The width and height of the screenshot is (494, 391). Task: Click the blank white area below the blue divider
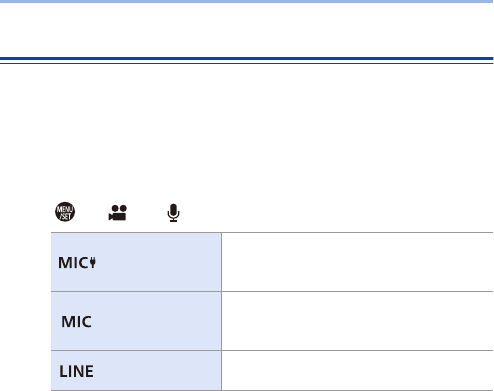click(x=247, y=132)
